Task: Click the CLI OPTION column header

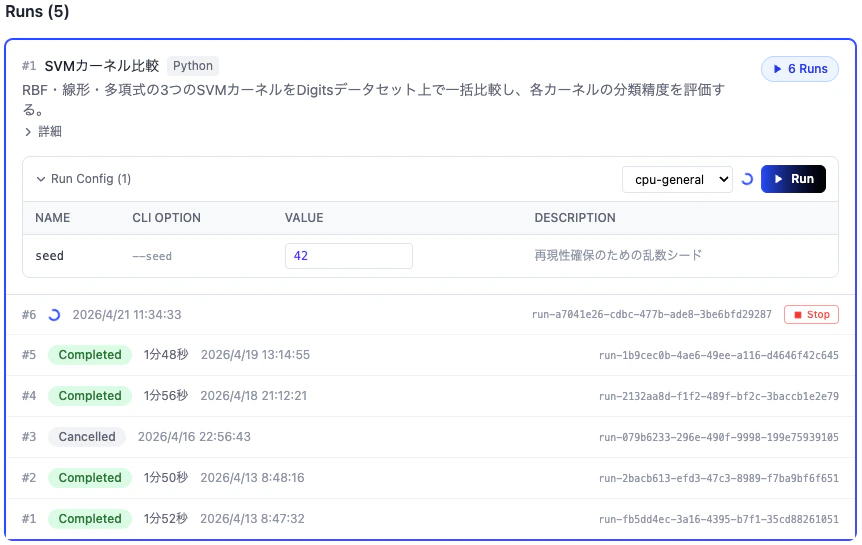Action: point(167,218)
